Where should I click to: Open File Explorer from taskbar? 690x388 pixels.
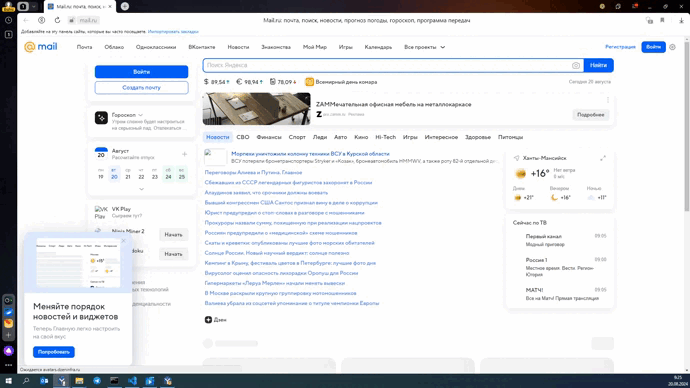(x=79, y=381)
